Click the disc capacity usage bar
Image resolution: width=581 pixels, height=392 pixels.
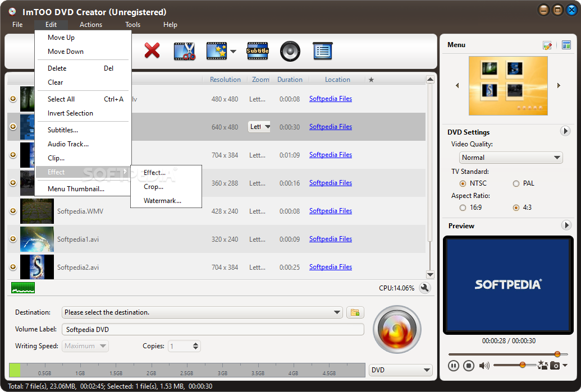pyautogui.click(x=187, y=370)
